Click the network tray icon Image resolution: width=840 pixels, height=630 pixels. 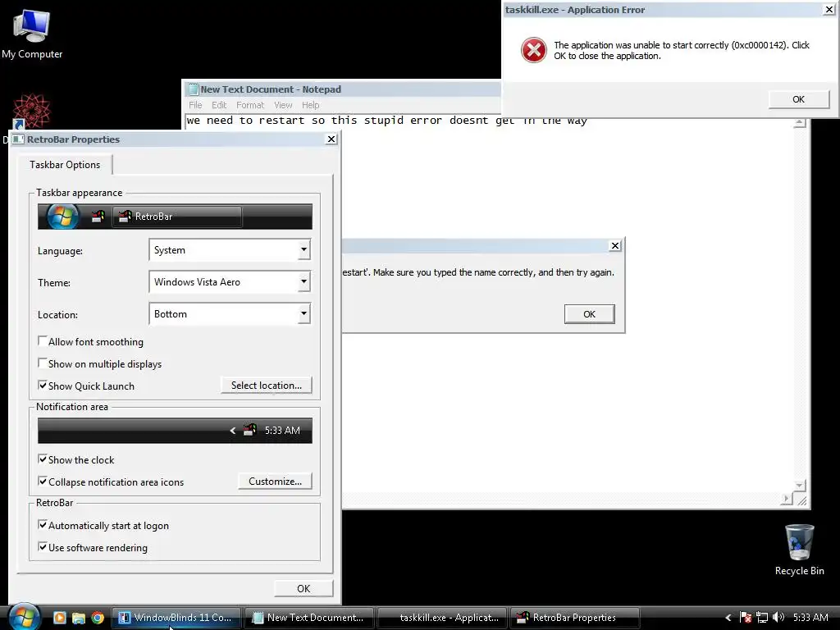point(762,618)
